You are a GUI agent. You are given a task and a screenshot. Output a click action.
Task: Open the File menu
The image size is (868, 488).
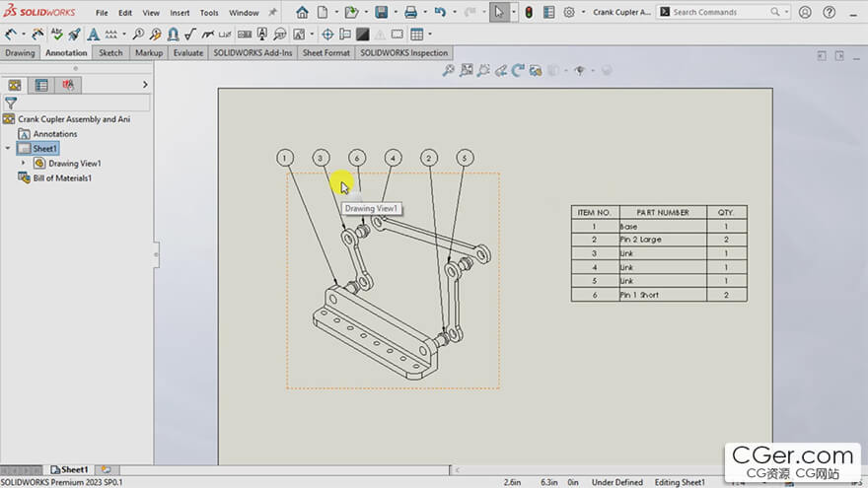pos(102,12)
